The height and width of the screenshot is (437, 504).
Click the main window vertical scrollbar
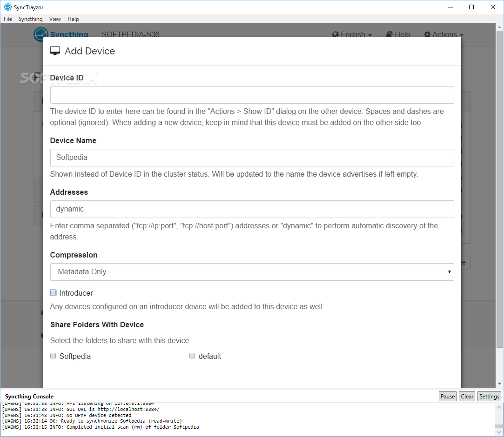point(499,189)
